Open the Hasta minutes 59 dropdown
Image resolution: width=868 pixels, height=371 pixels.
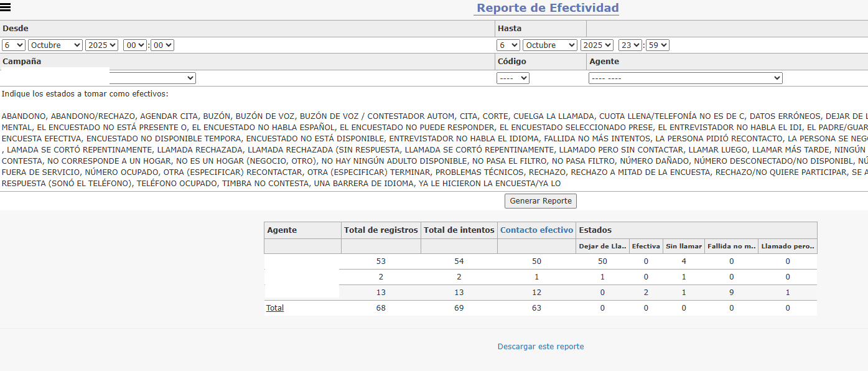coord(657,45)
